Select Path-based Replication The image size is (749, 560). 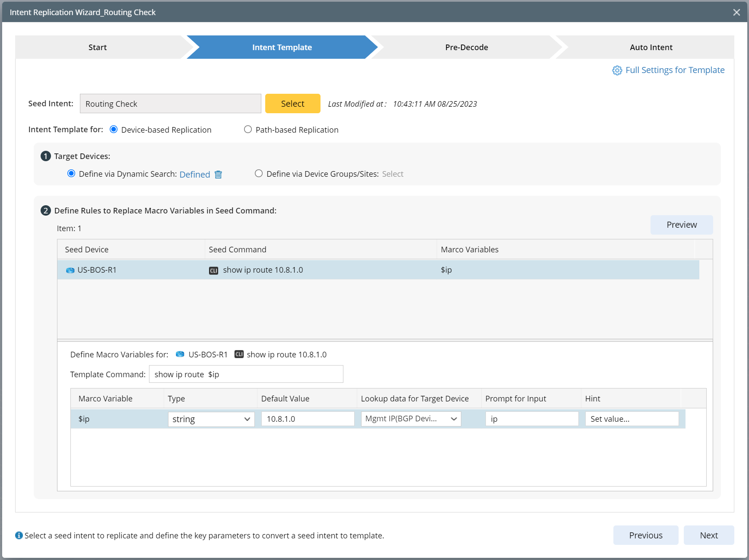click(x=248, y=129)
